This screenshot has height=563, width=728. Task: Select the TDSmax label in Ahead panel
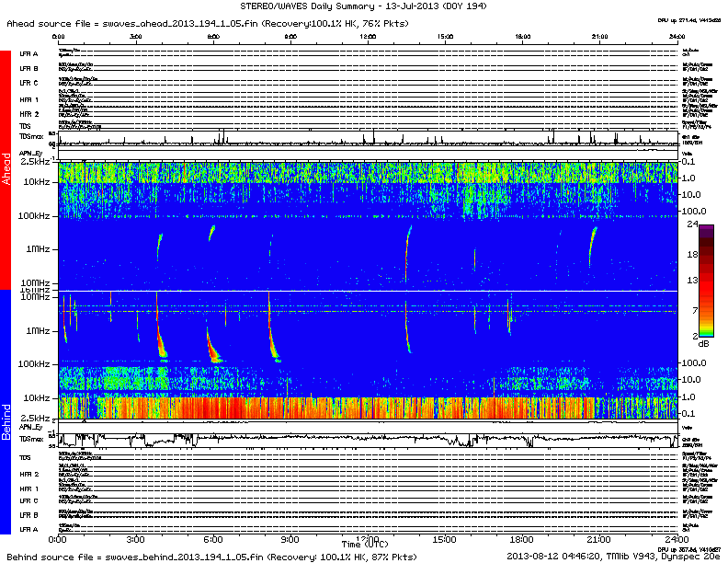(29, 136)
